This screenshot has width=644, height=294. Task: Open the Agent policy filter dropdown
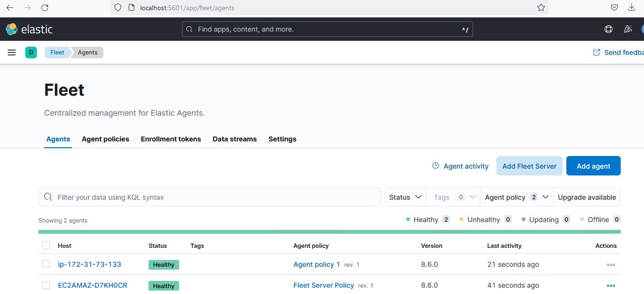click(x=516, y=197)
